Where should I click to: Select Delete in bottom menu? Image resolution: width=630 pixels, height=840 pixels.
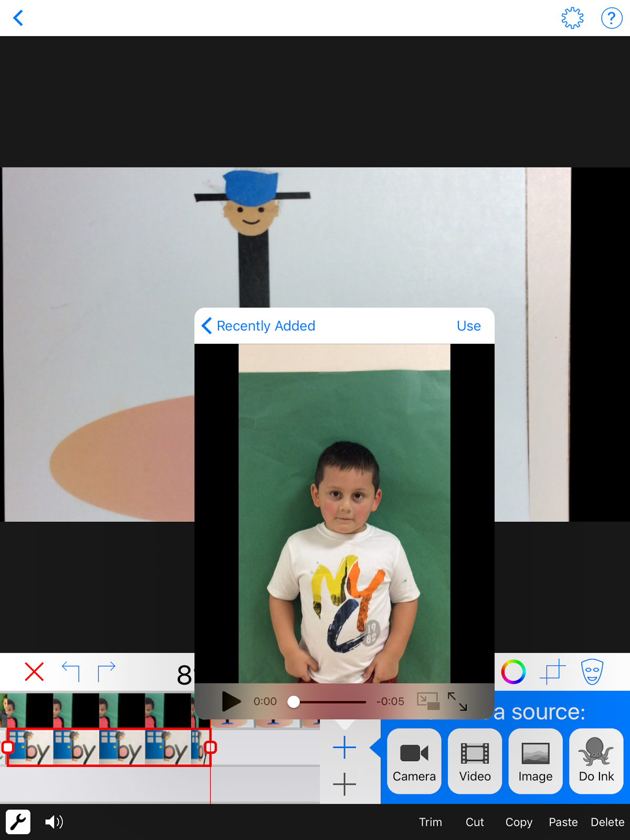tap(607, 822)
